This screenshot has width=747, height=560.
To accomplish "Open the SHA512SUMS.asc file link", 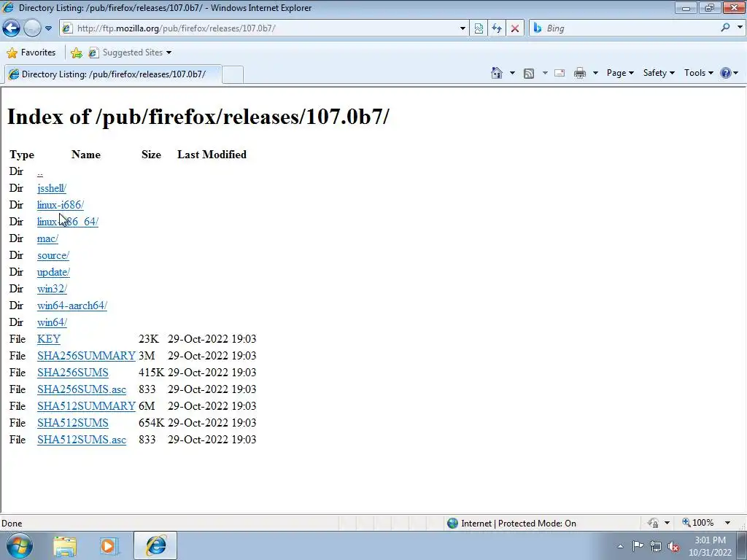I will pos(82,440).
